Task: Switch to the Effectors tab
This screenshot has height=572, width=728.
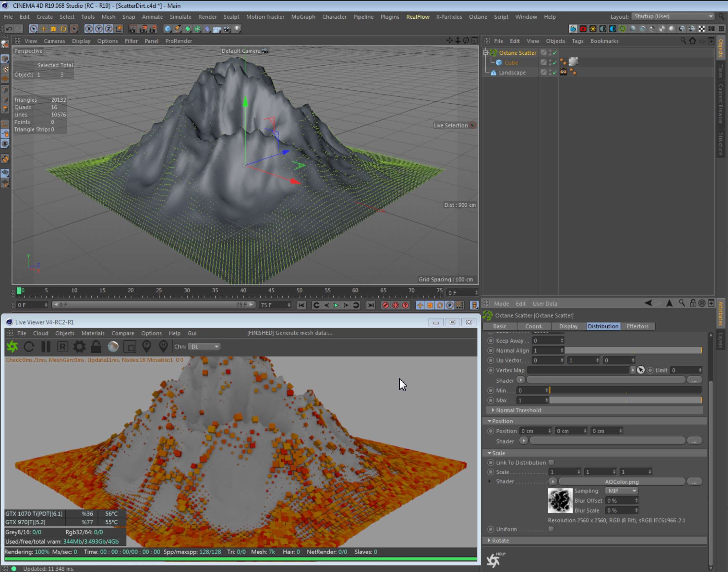Action: coord(637,326)
